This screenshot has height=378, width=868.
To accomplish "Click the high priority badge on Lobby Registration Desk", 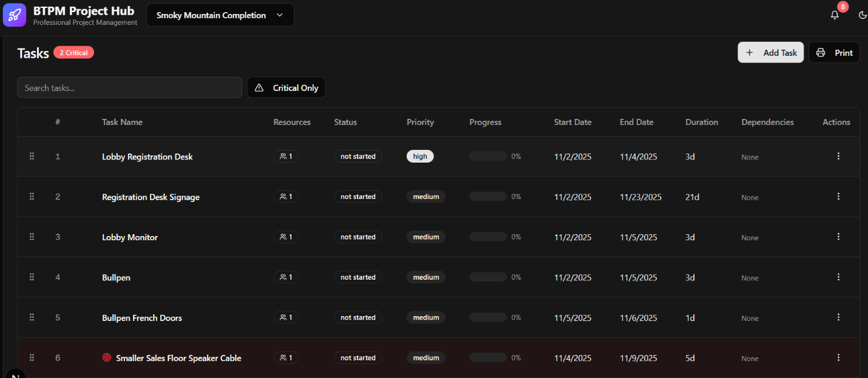I will pos(420,157).
